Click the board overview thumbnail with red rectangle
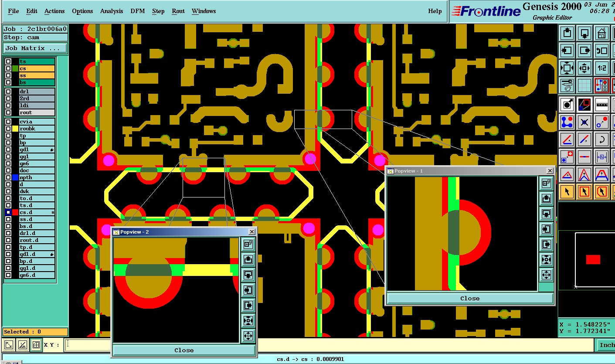The width and height of the screenshot is (615, 364). [x=593, y=259]
